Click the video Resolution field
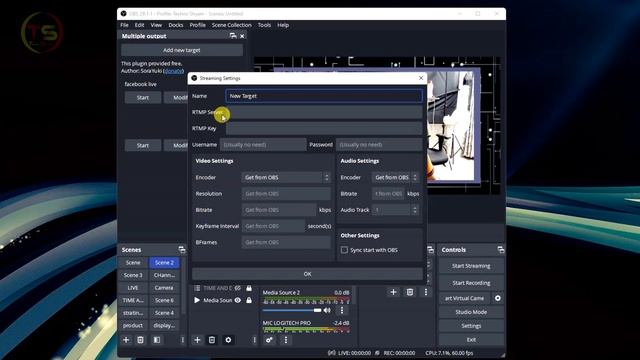Screen dimensions: 640x360 click(x=286, y=193)
